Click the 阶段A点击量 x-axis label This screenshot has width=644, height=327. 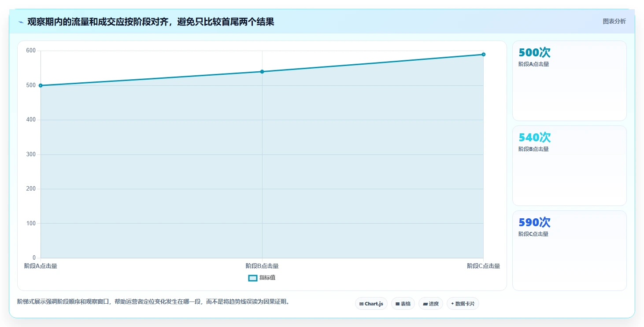41,266
